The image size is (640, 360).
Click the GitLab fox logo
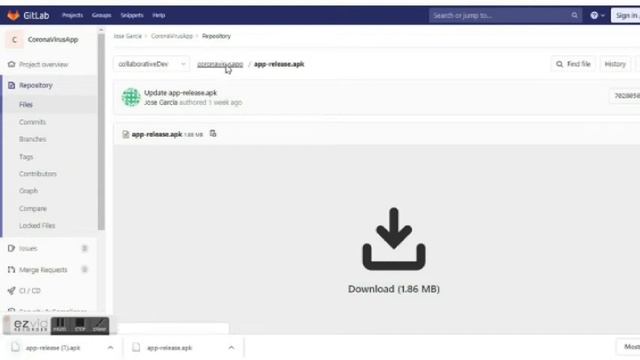(13, 16)
